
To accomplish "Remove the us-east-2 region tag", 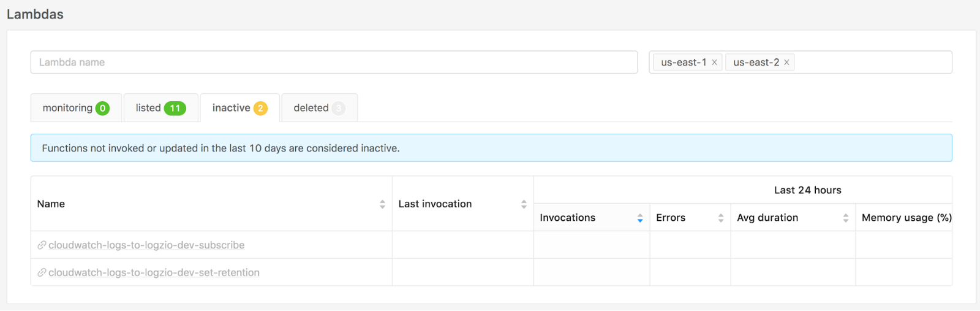I will point(786,63).
